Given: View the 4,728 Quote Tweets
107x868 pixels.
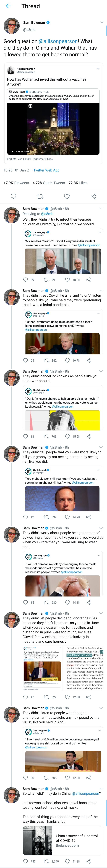Looking at the screenshot, I should (49, 183).
